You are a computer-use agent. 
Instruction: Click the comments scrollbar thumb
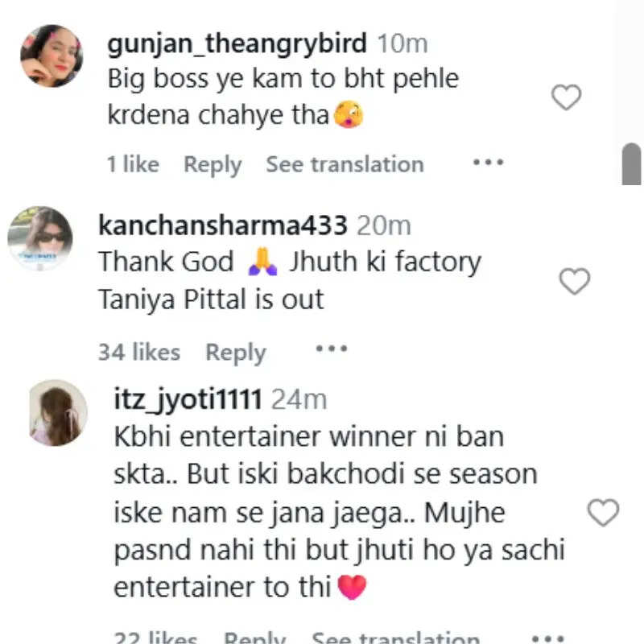[632, 163]
